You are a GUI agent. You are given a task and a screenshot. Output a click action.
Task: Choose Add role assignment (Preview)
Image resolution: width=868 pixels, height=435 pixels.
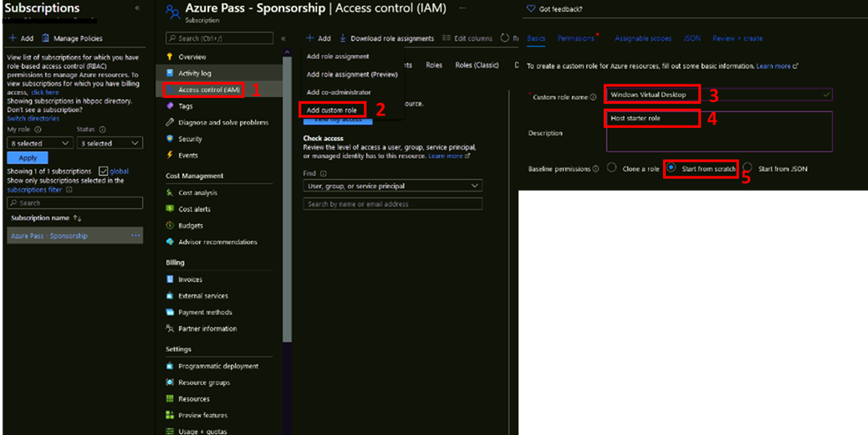click(352, 74)
